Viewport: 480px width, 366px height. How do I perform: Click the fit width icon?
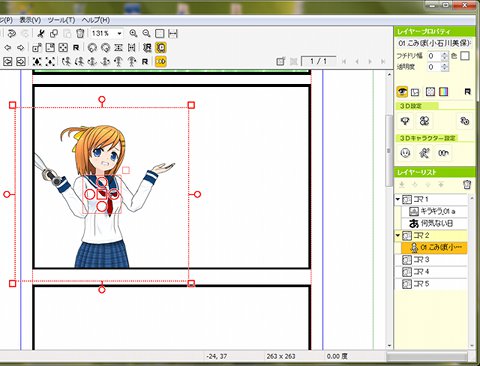(x=173, y=34)
